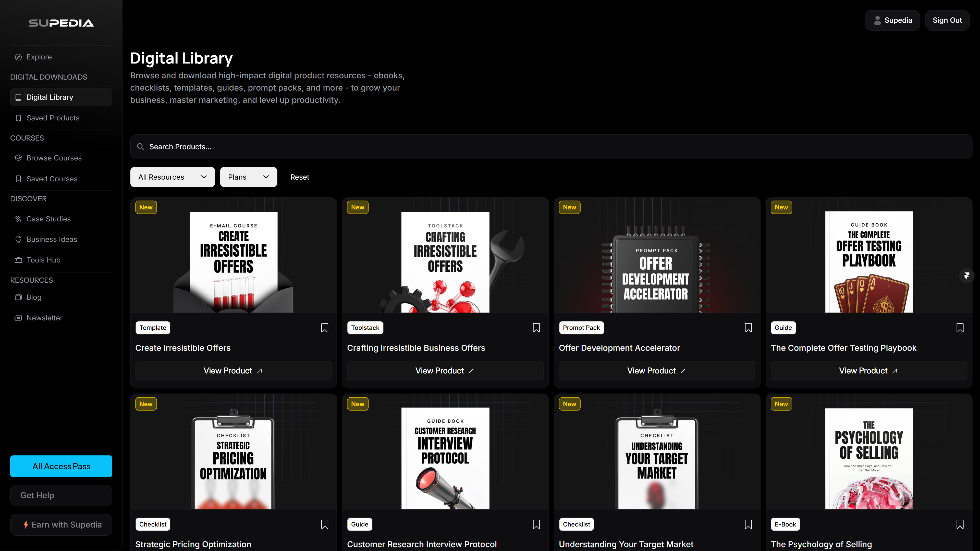Bookmark Create Irresistible Offers product

(325, 328)
